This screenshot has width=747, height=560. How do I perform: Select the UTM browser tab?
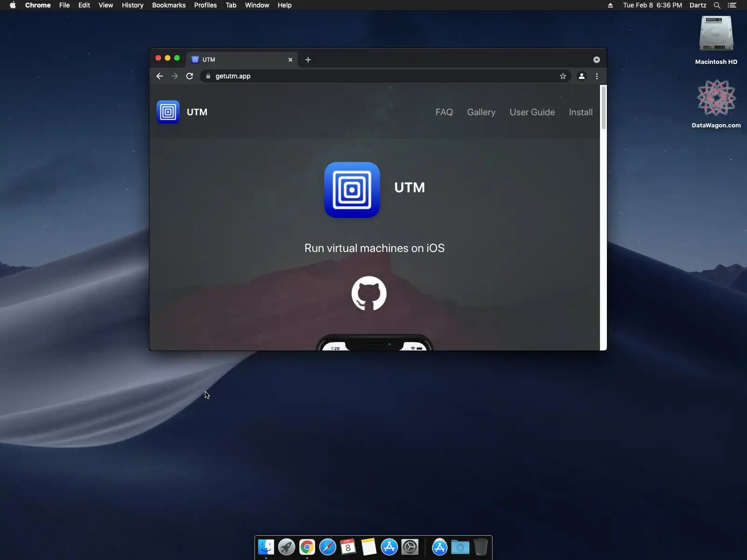tap(242, 60)
